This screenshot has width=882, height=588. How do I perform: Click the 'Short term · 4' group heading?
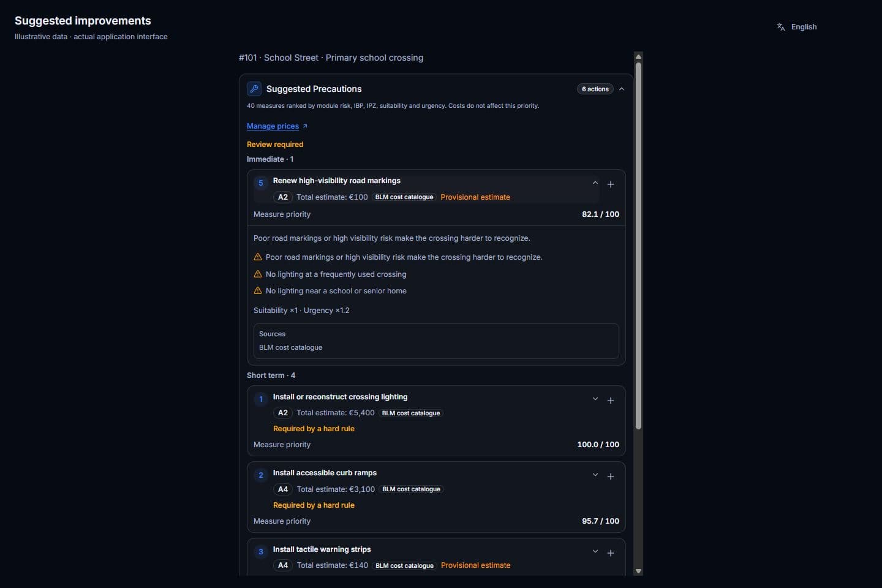[271, 375]
